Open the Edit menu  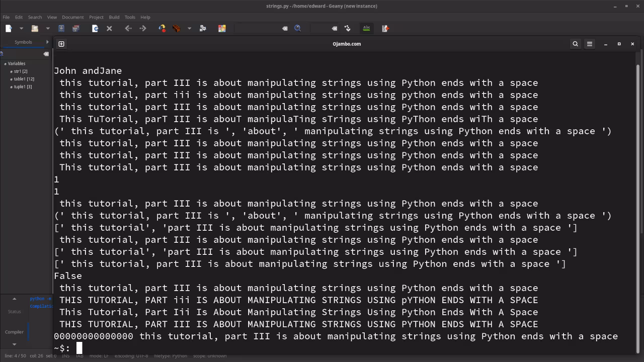coord(19,17)
